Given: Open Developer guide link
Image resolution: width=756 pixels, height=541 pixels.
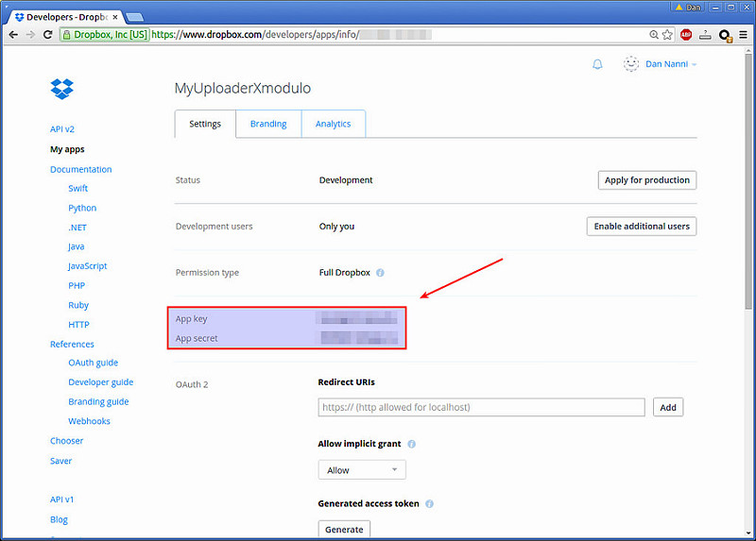Looking at the screenshot, I should tap(101, 382).
